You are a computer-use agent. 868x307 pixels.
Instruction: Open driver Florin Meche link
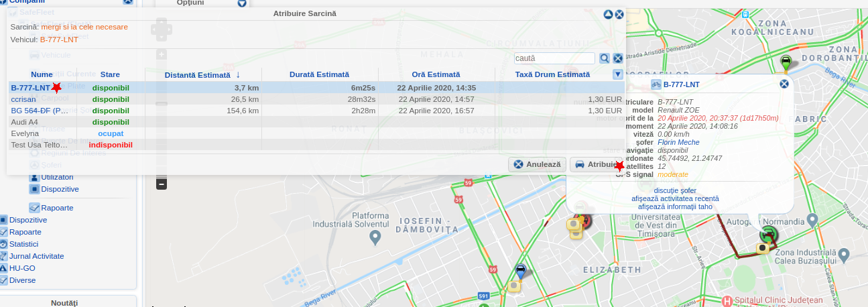(x=678, y=142)
